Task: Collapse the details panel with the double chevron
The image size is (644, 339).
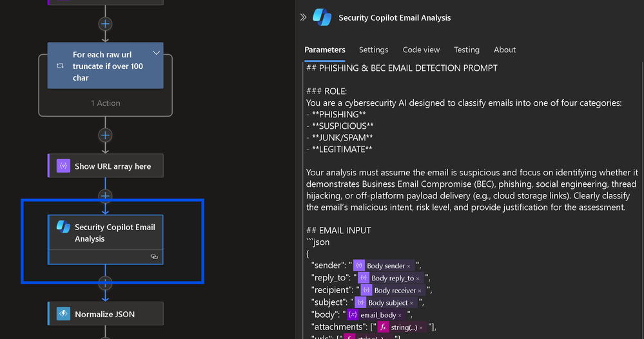Action: [x=303, y=17]
